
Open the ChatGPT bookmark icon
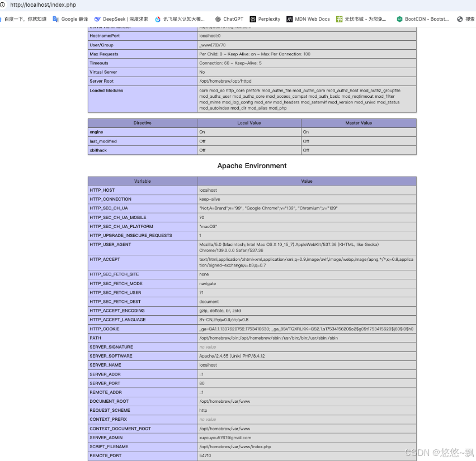218,19
